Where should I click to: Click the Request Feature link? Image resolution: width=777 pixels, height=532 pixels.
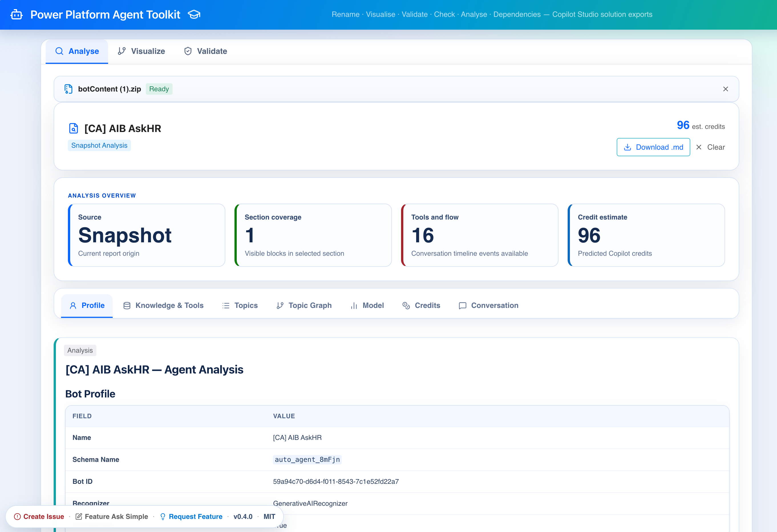pyautogui.click(x=191, y=516)
